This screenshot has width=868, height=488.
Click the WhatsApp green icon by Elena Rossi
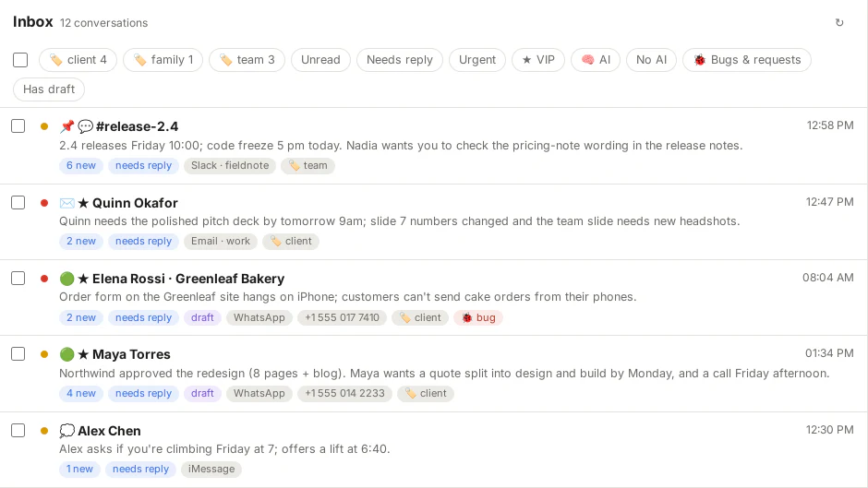[67, 279]
